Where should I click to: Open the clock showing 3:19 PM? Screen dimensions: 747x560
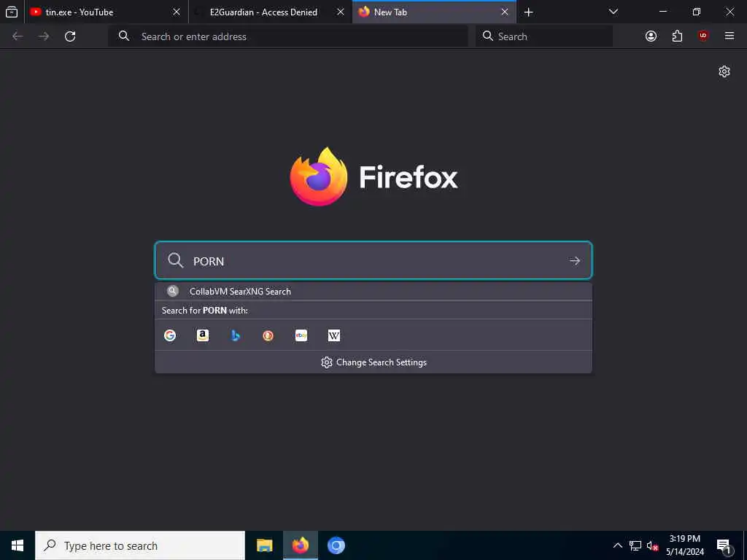[x=684, y=545]
